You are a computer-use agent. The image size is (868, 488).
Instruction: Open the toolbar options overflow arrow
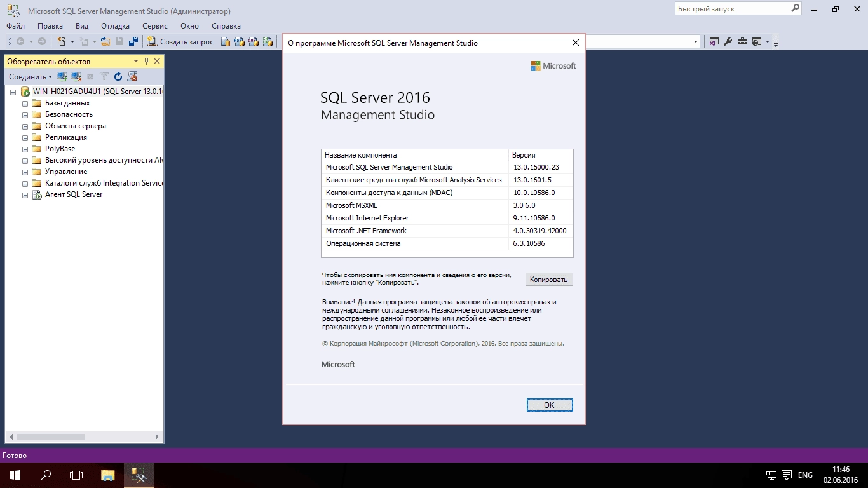(x=776, y=43)
